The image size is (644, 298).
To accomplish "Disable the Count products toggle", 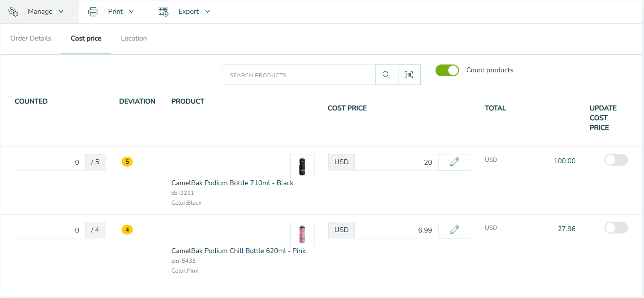I will 447,70.
